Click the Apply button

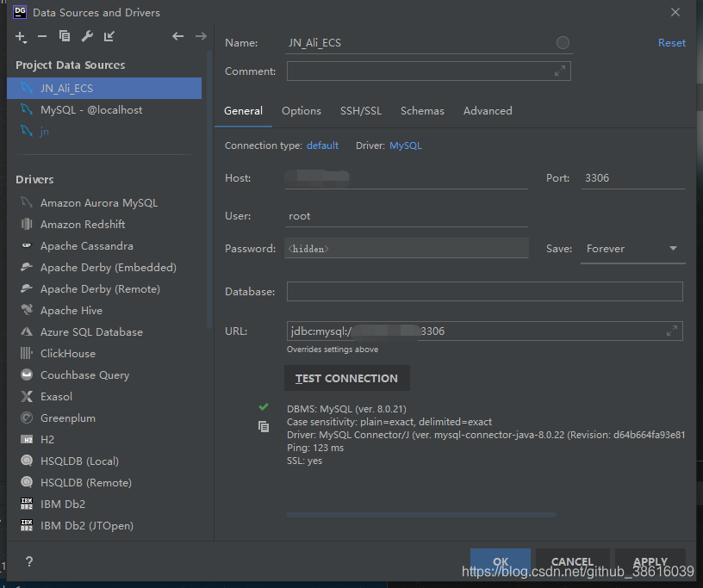pyautogui.click(x=650, y=561)
